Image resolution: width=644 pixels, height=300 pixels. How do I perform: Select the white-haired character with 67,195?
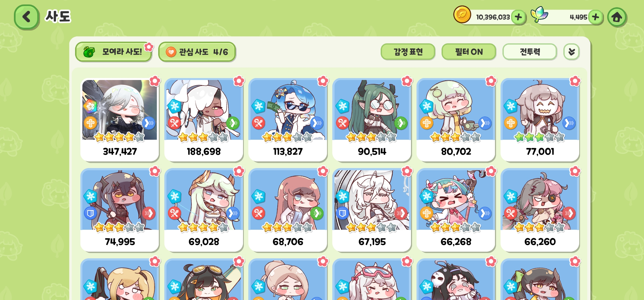(372, 210)
